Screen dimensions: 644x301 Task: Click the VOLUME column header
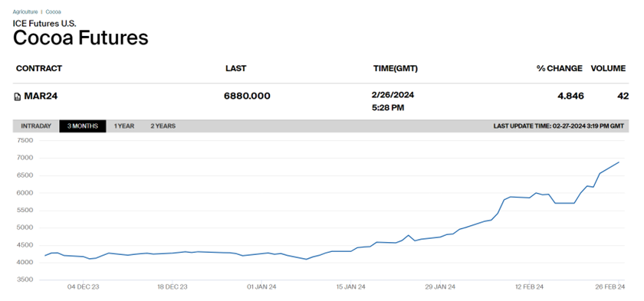(x=608, y=68)
